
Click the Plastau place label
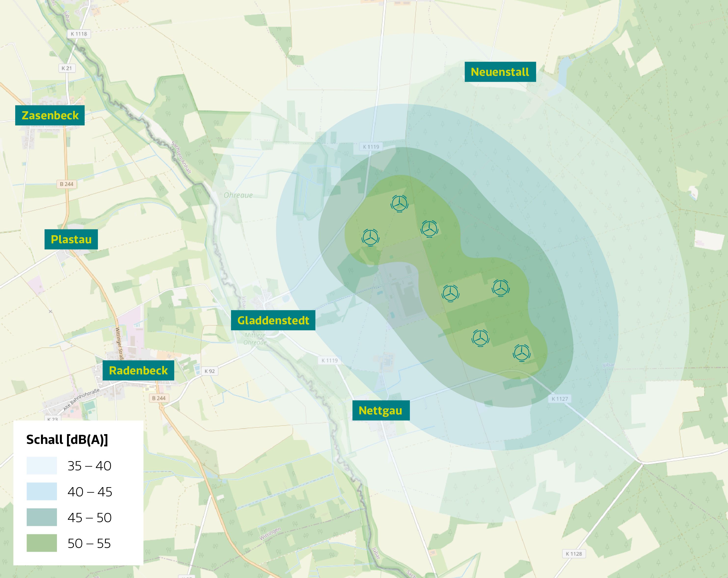71,239
